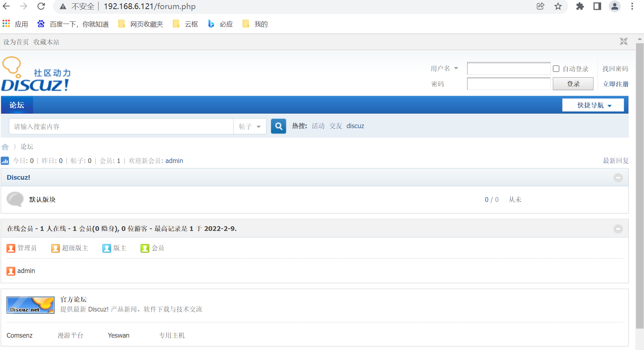The height and width of the screenshot is (350, 644).
Task: Click the 设为首页 link
Action: (16, 42)
